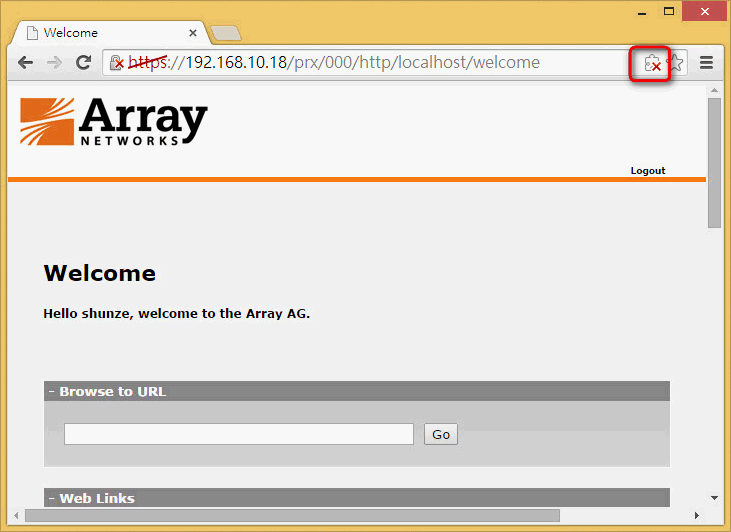Minimize the browser window
Viewport: 731px width, 532px height.
(642, 12)
